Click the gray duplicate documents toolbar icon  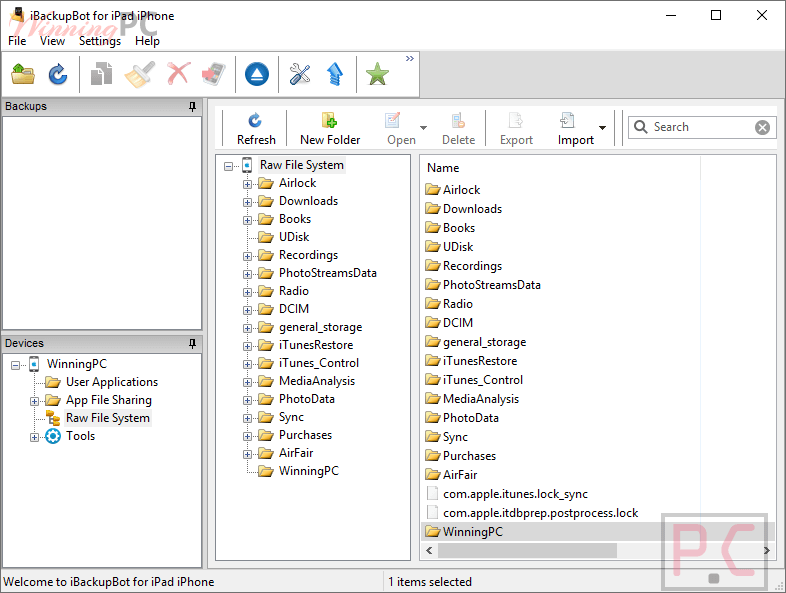coord(101,74)
